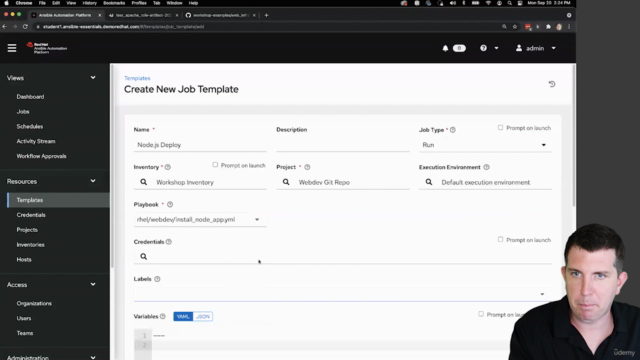This screenshot has height=360, width=640.
Task: Enable Variables prompt on launch
Action: [x=481, y=314]
